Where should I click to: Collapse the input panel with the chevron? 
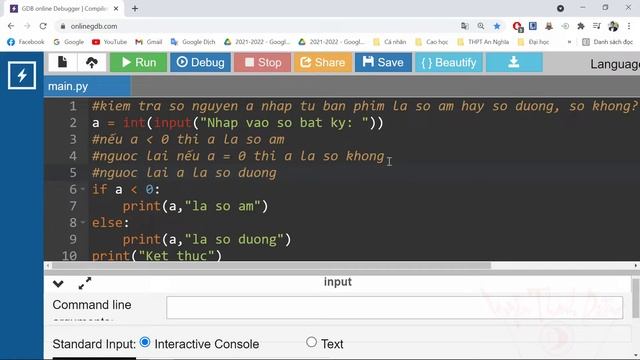(58, 283)
